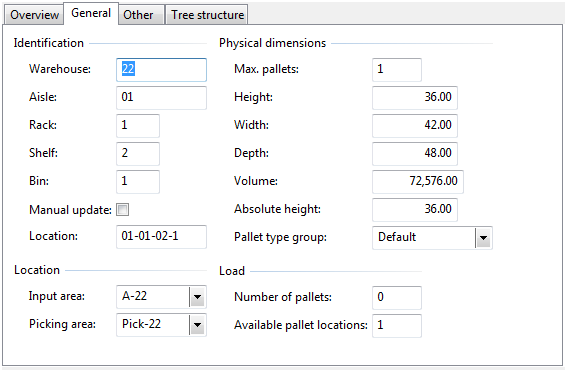Click the Width field showing 42.00
567x372 pixels.
[415, 125]
